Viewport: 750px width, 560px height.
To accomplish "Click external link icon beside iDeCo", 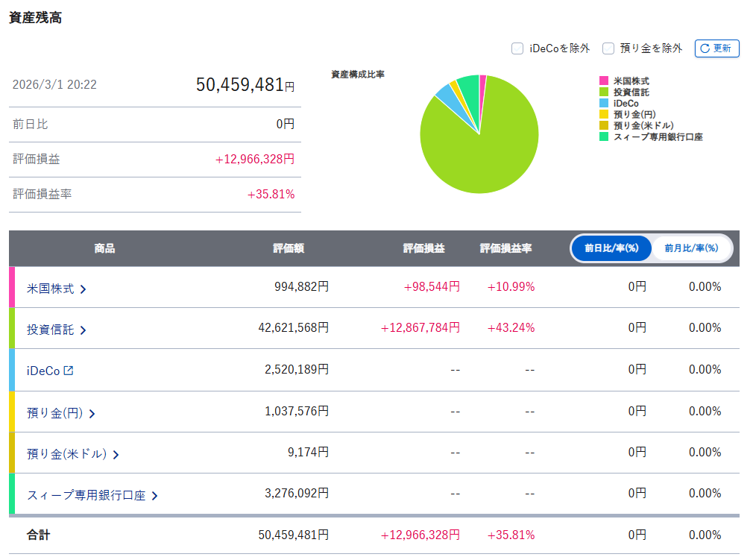I will pyautogui.click(x=69, y=370).
